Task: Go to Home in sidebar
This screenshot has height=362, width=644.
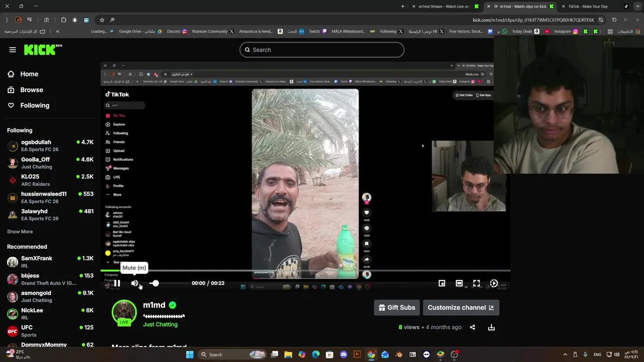Action: (x=29, y=74)
